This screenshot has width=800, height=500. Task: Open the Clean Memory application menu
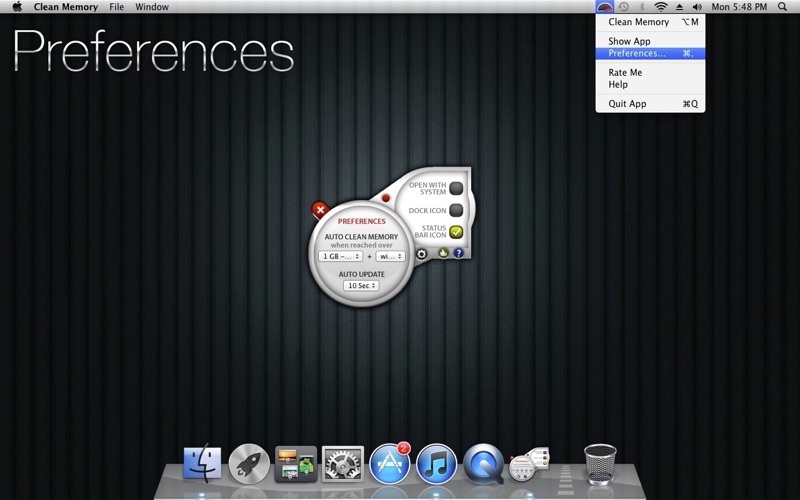66,7
